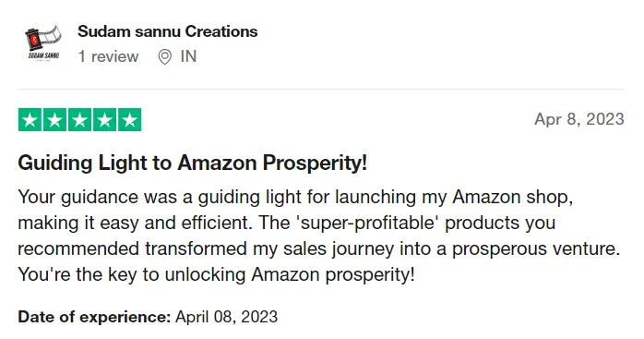
Task: Click the Date of experience label
Action: [x=94, y=317]
